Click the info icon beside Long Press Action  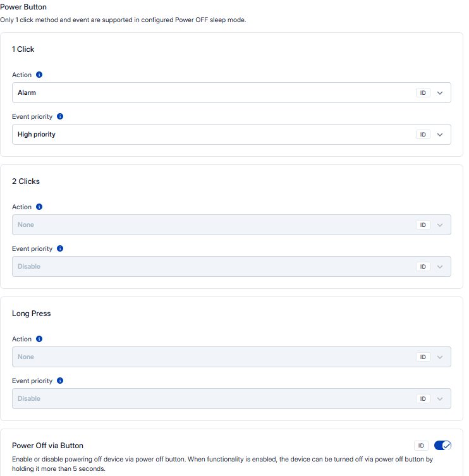[39, 339]
